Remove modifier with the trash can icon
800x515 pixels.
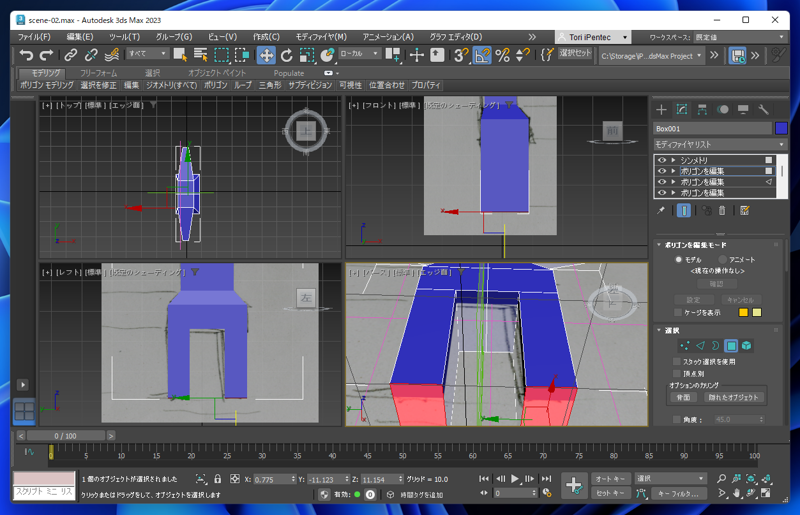coord(721,210)
